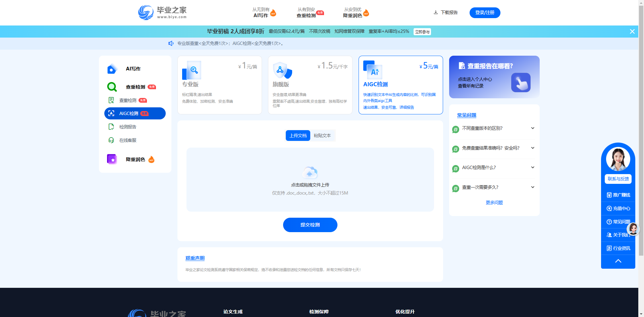Click the page vertical scrollbar
This screenshot has width=644, height=317.
click(641, 131)
